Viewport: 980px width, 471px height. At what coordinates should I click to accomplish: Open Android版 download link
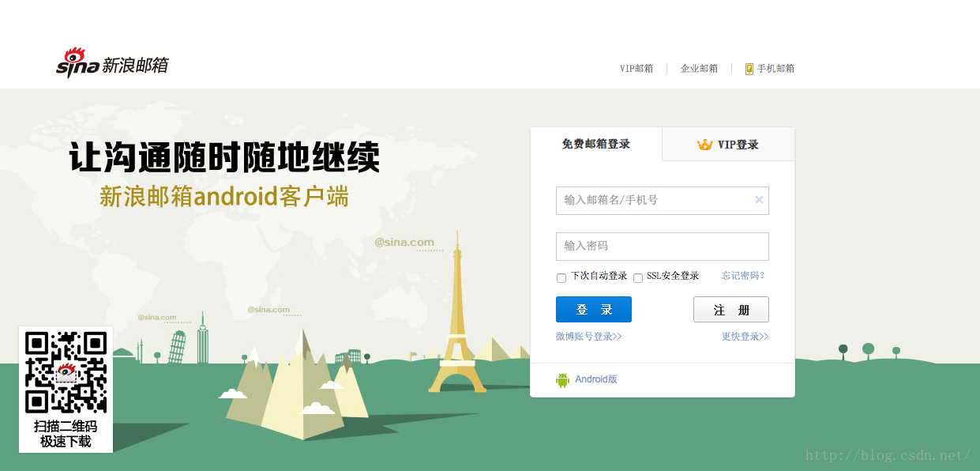coord(596,379)
